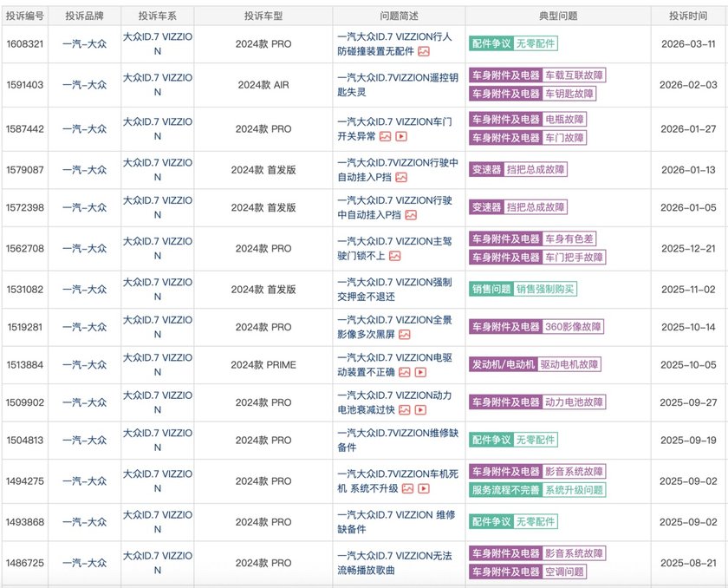Play video icon for 车机死机 complaint
728x588 pixels.
[x=423, y=489]
